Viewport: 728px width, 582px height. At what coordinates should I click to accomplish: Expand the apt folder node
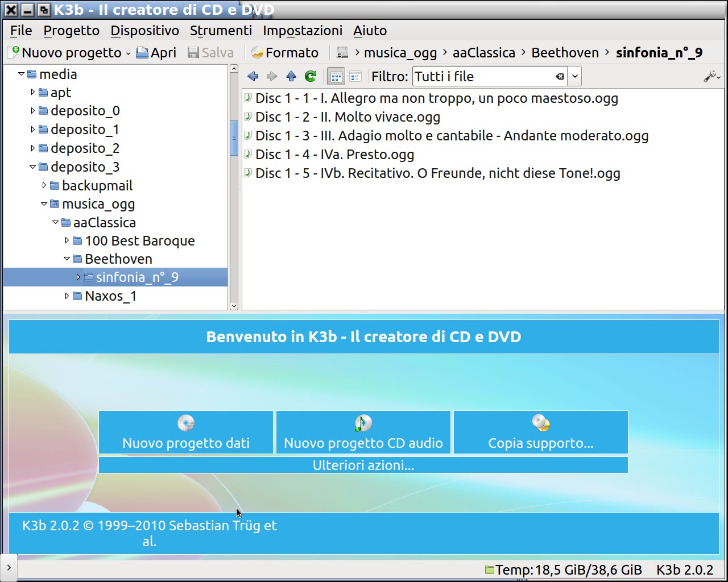[32, 92]
